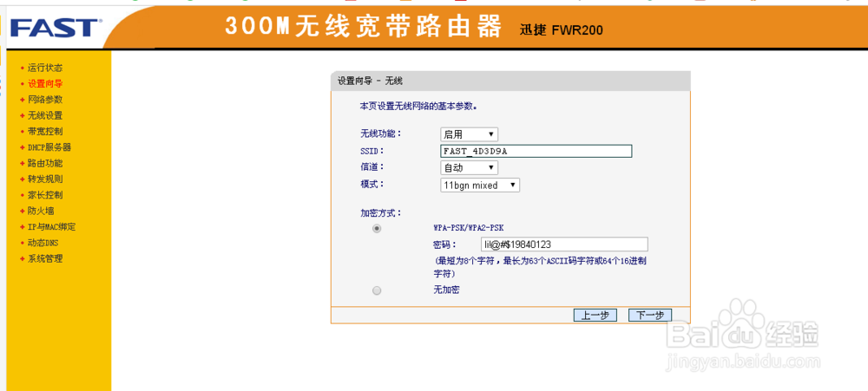Click the FAST logo

[56, 28]
